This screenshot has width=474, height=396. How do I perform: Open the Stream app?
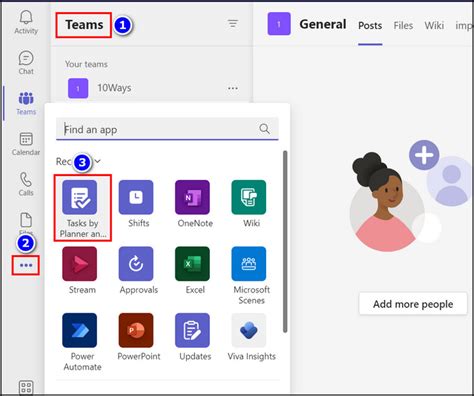pos(80,270)
